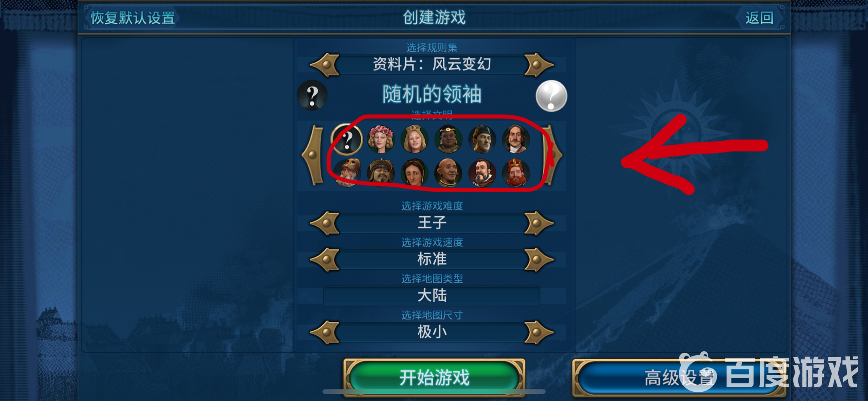Page leader list left with the large arrow

[313, 155]
